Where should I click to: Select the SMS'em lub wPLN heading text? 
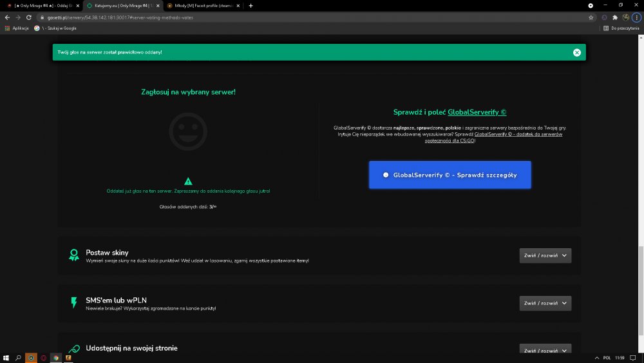coord(116,300)
